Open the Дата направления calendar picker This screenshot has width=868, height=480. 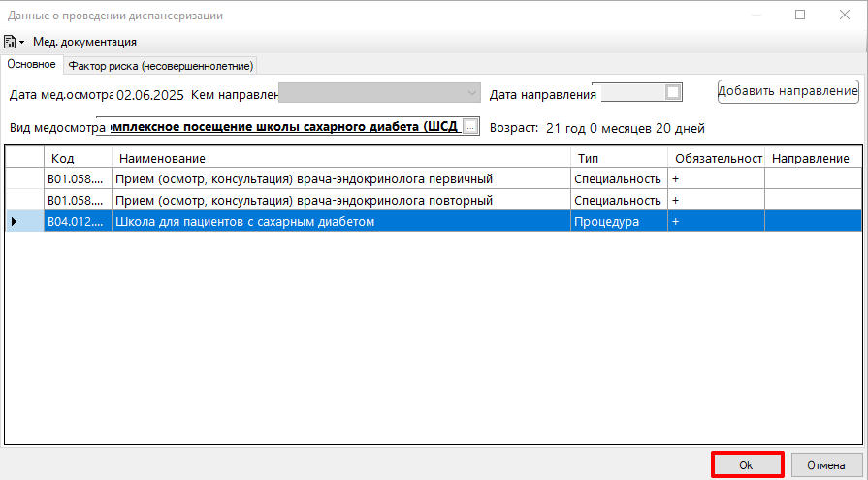[x=673, y=93]
